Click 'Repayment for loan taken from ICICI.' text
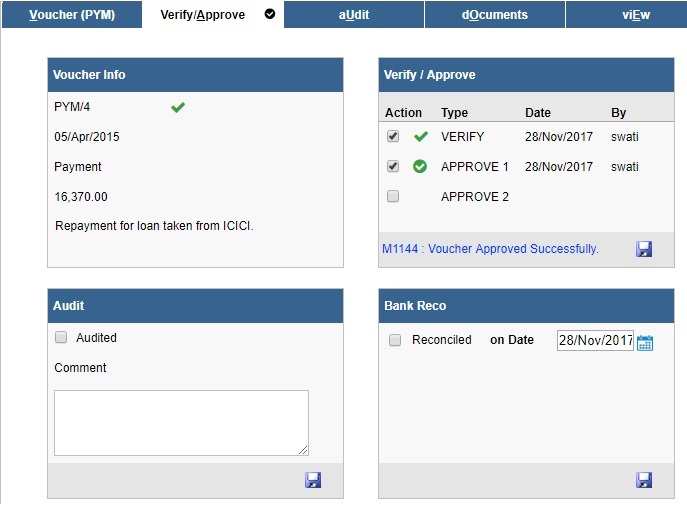 coord(154,226)
